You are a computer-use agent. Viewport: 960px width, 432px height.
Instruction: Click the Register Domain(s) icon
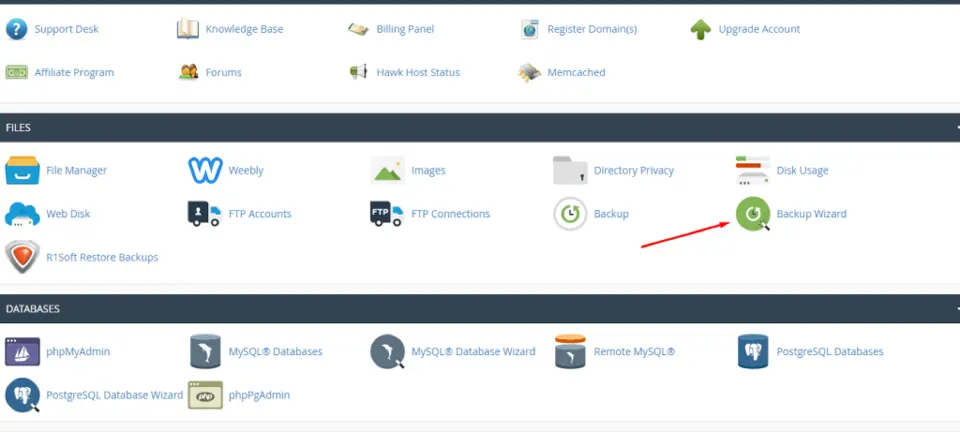[x=530, y=29]
